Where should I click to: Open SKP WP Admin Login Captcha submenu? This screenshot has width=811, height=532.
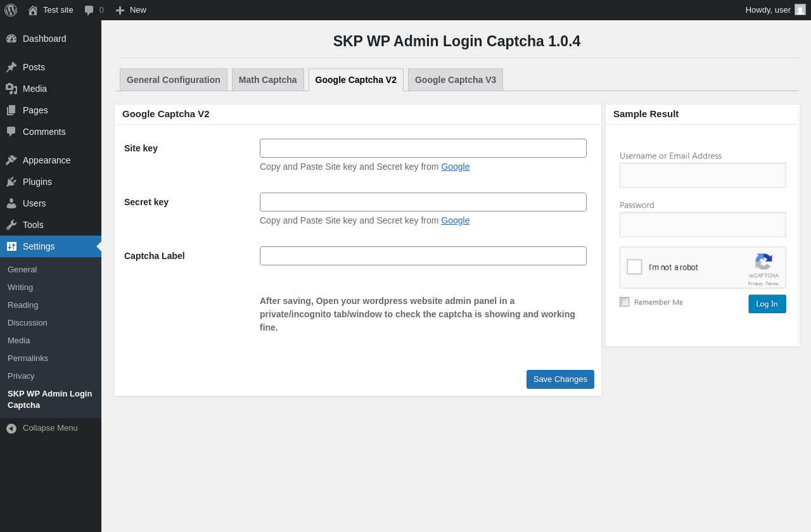click(50, 400)
